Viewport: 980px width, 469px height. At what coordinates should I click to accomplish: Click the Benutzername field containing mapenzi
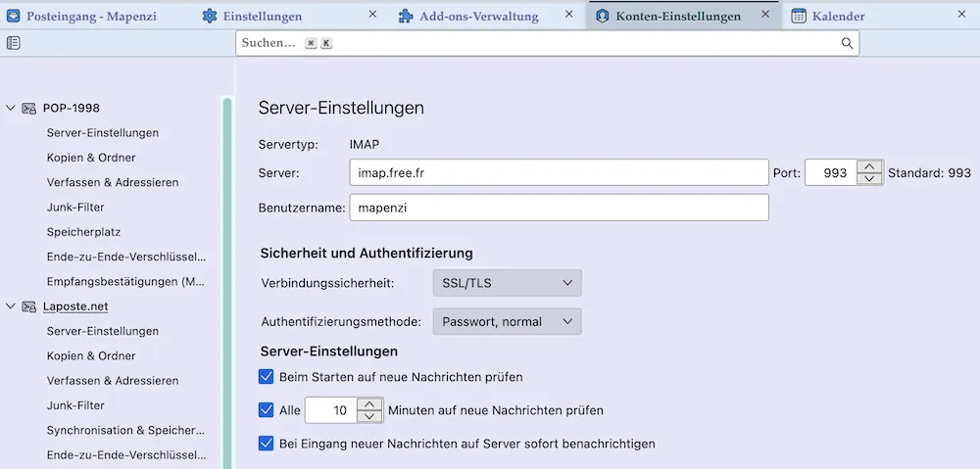tap(559, 208)
